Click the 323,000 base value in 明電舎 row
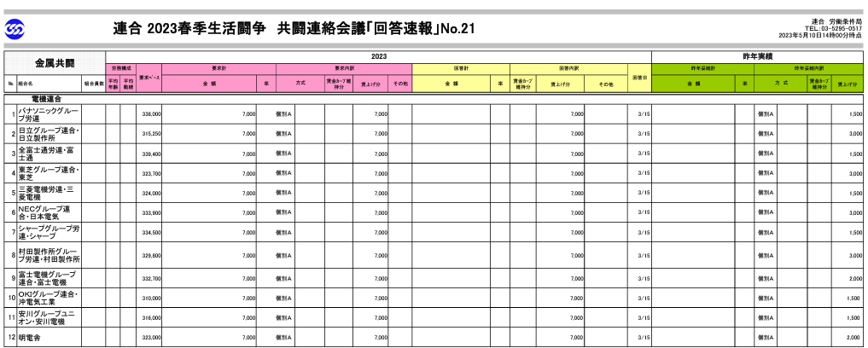The width and height of the screenshot is (868, 348). [x=152, y=337]
